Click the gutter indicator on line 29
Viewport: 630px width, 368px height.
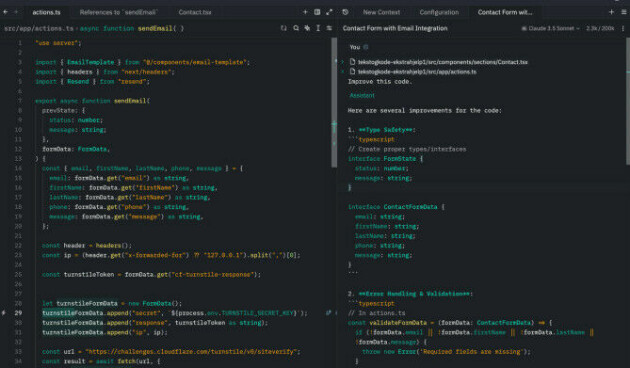coord(3,313)
